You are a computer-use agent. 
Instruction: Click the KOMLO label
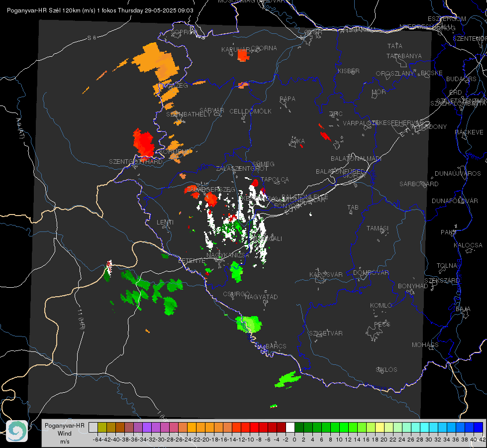(381, 306)
